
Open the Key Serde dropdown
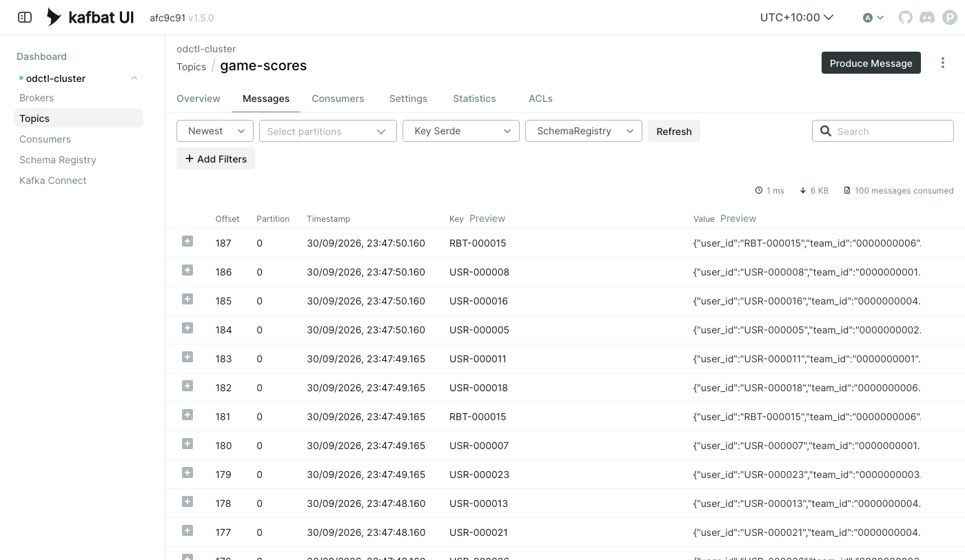tap(461, 131)
